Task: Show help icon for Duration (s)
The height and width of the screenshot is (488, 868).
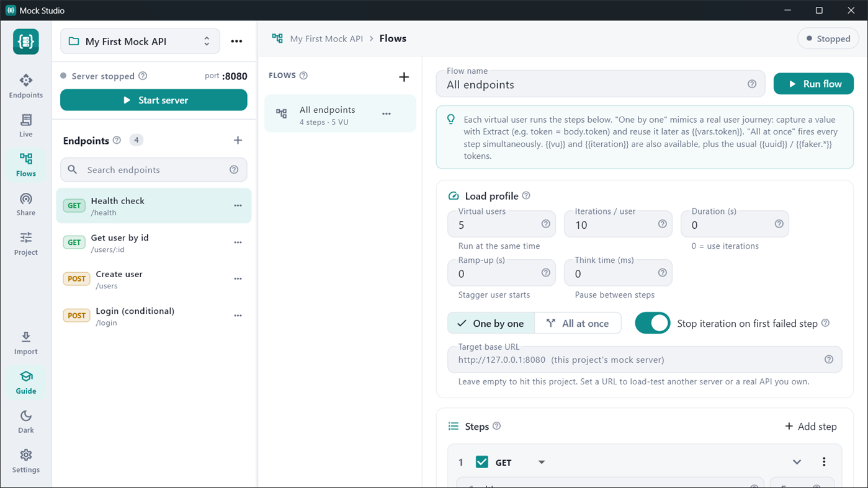Action: pyautogui.click(x=779, y=224)
